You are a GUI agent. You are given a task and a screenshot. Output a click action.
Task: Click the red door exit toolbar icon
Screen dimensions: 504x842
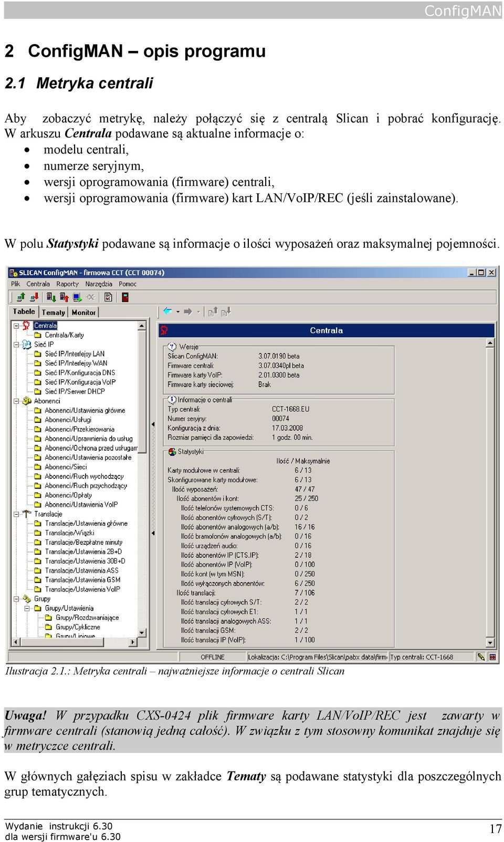[125, 297]
